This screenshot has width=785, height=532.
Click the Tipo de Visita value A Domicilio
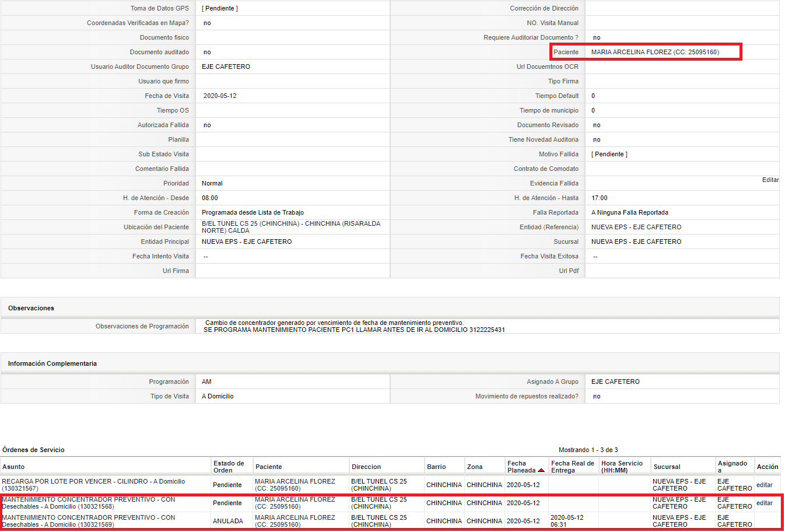pyautogui.click(x=218, y=396)
